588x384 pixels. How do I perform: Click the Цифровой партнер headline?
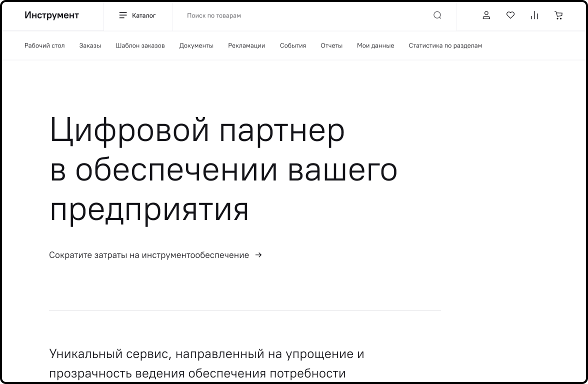[x=223, y=169]
